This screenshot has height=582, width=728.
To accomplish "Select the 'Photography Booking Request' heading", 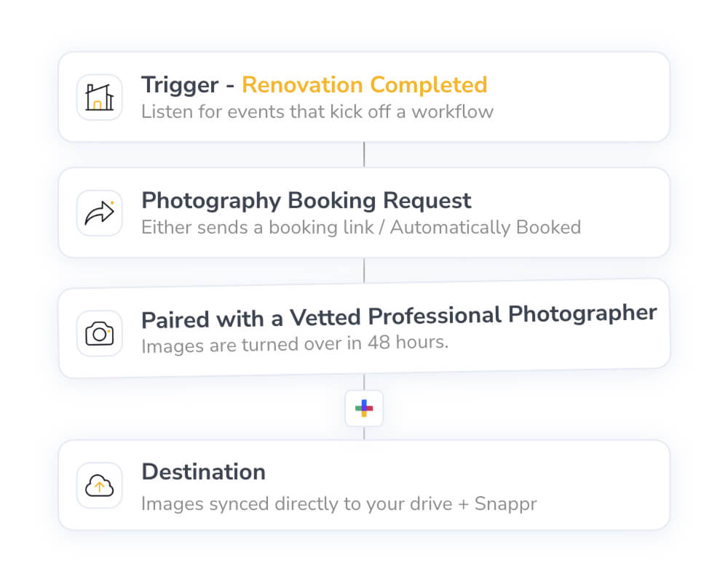I will coord(306,200).
